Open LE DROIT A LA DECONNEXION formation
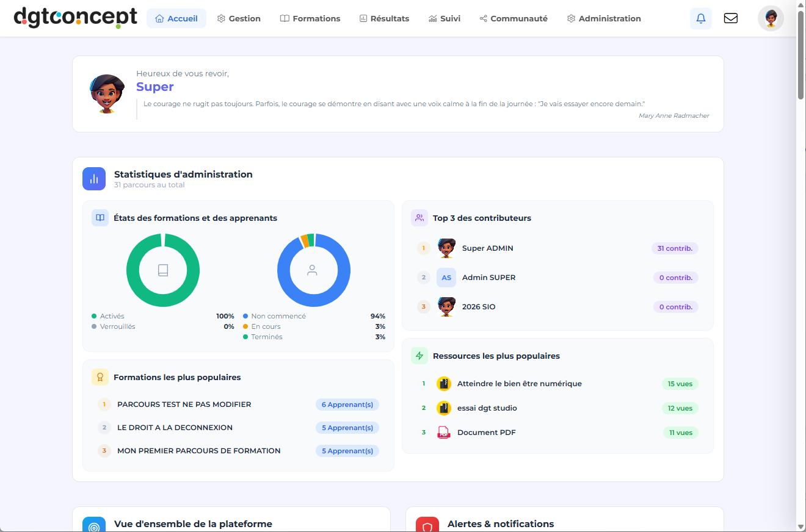The height and width of the screenshot is (532, 806). click(x=175, y=428)
